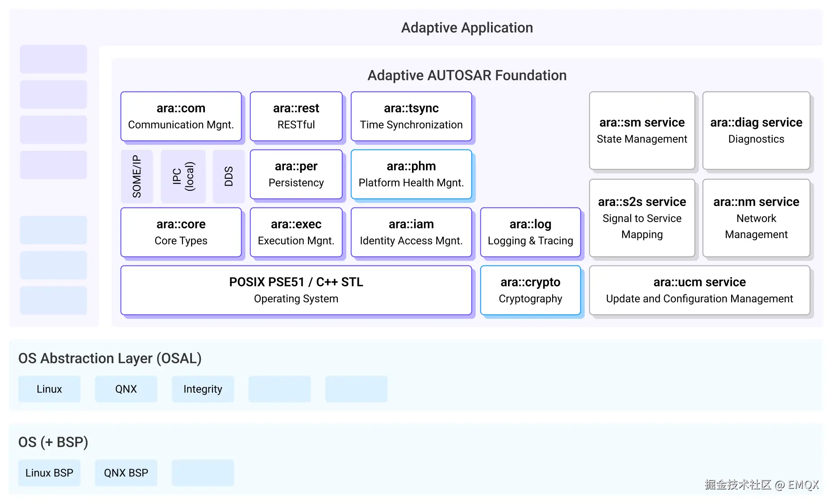Screen dimensions: 832x504
Task: Switch to the Linux OSAL tab
Action: 49,389
